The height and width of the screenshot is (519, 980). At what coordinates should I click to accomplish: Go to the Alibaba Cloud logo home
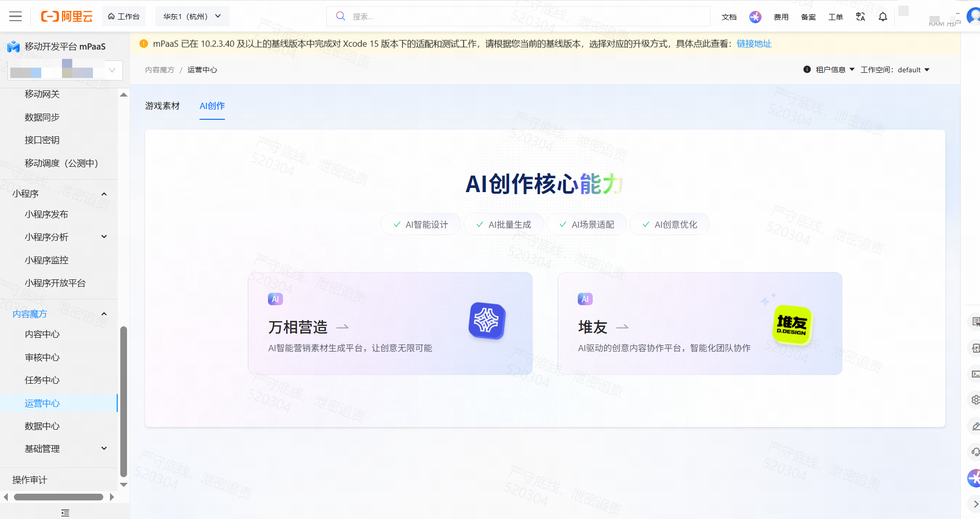click(67, 17)
